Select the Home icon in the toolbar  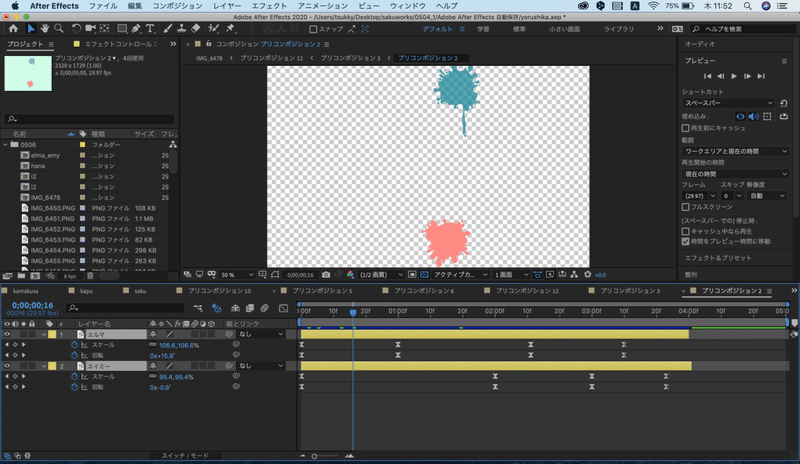(x=13, y=29)
